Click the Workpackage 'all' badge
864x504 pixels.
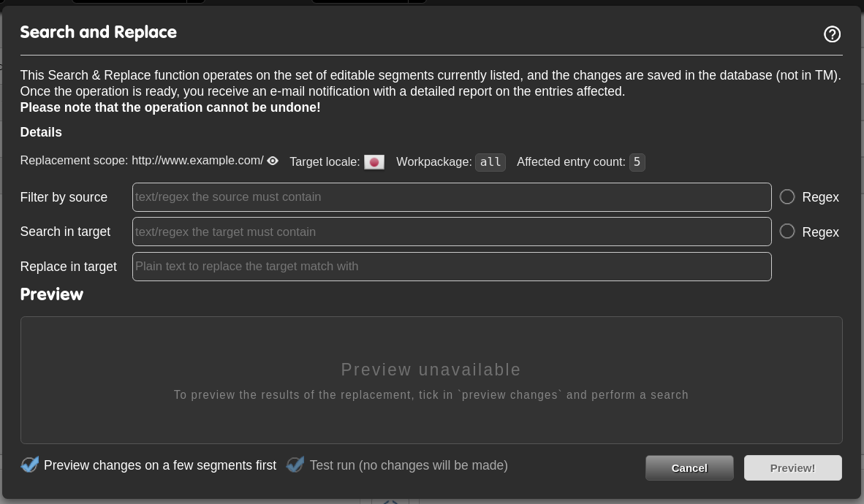tap(490, 162)
